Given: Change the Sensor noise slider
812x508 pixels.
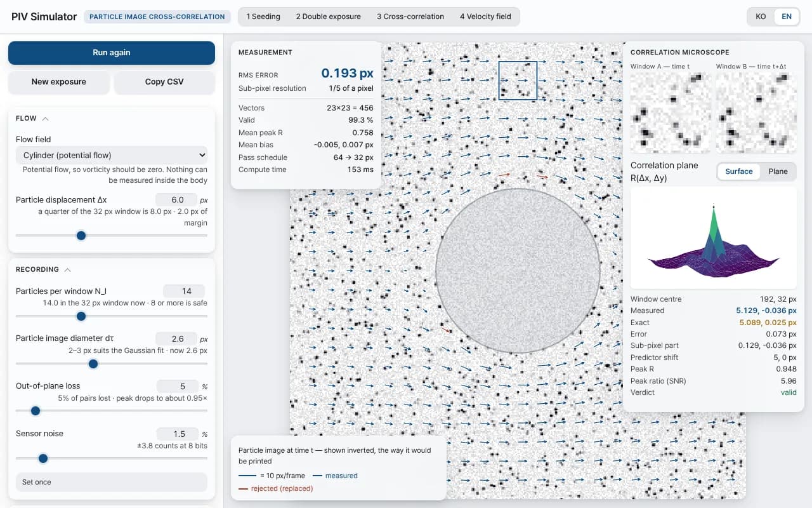Looking at the screenshot, I should coord(112,458).
